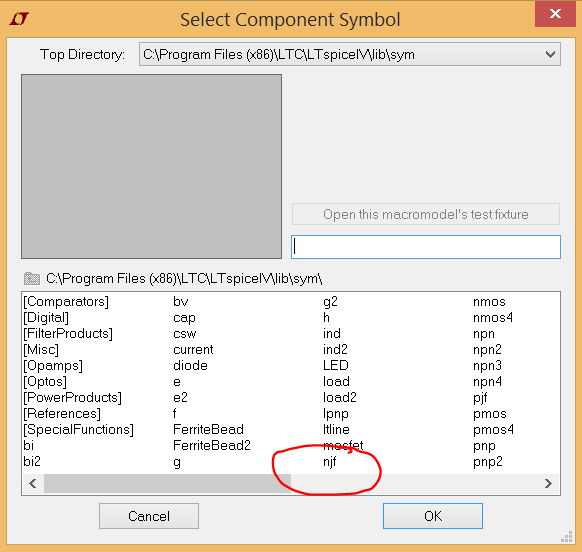Select the nmos transistor symbol
This screenshot has width=582, height=552.
click(489, 302)
